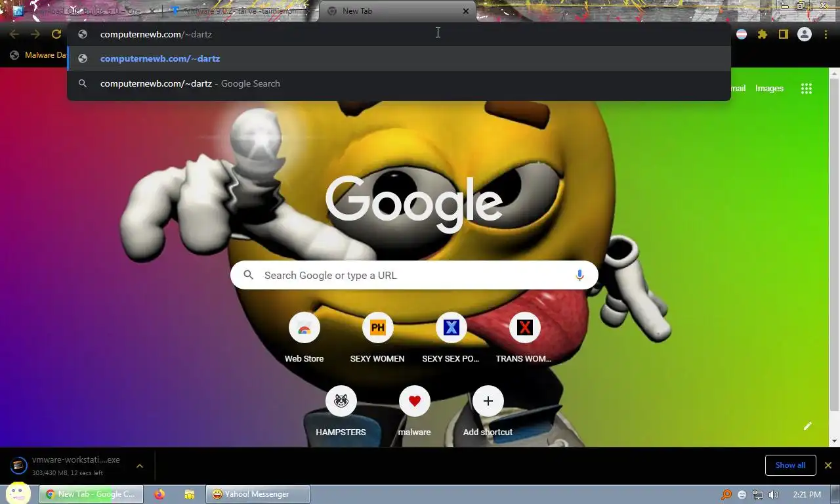Click the search glass in Google box
The height and width of the screenshot is (504, 840).
pos(249,276)
